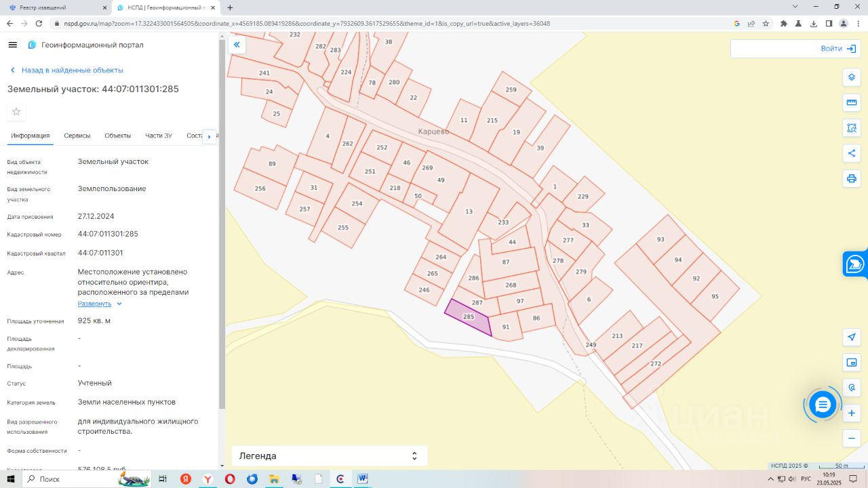Viewport: 868px width, 488px height.
Task: Zoom out on the map
Action: [x=852, y=439]
